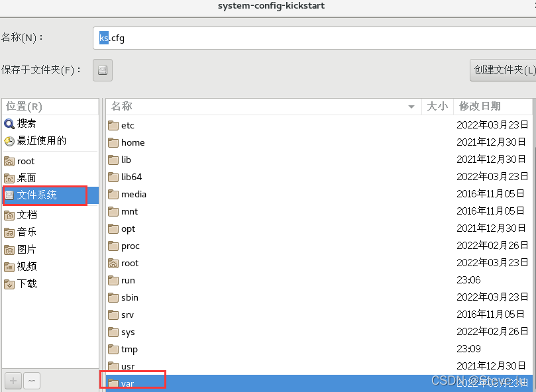Sort by the Name (名称) column header
This screenshot has width=536, height=392.
point(264,107)
